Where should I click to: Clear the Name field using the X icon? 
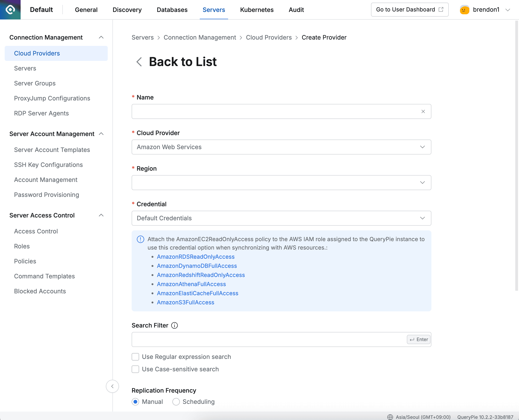423,111
